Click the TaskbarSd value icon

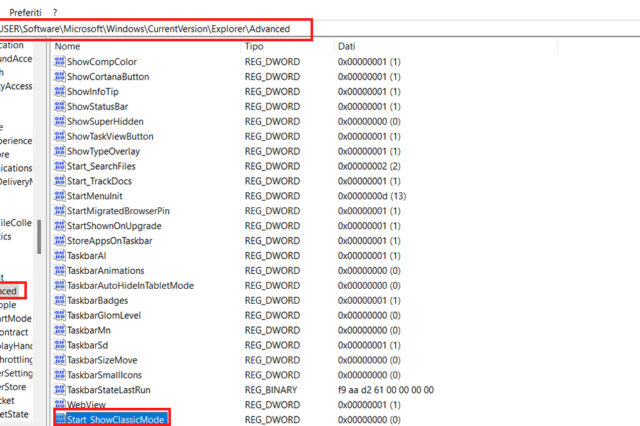pos(60,345)
